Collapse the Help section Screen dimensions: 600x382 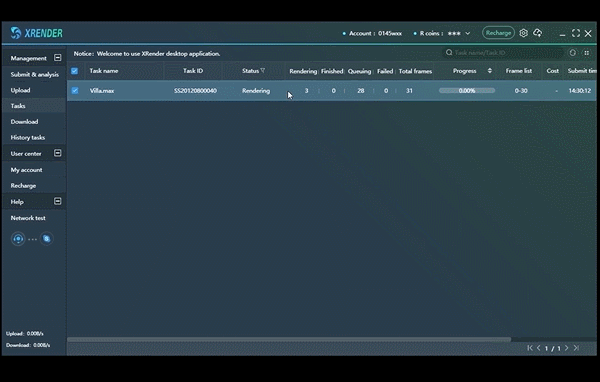[57, 201]
